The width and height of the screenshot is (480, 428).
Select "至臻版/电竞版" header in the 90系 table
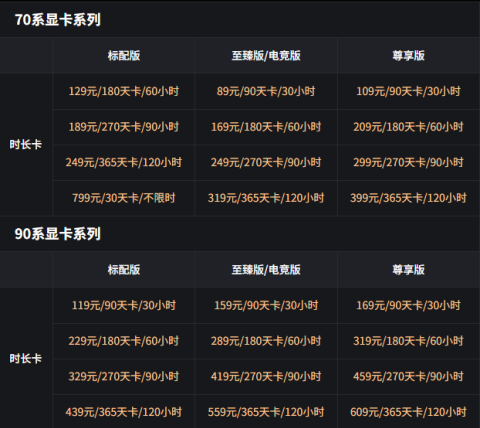click(266, 269)
